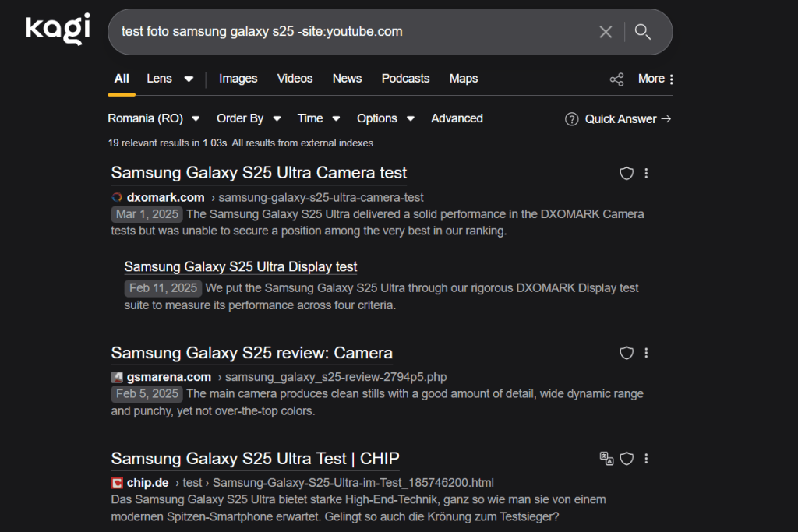Click chip.de favicon

117,483
